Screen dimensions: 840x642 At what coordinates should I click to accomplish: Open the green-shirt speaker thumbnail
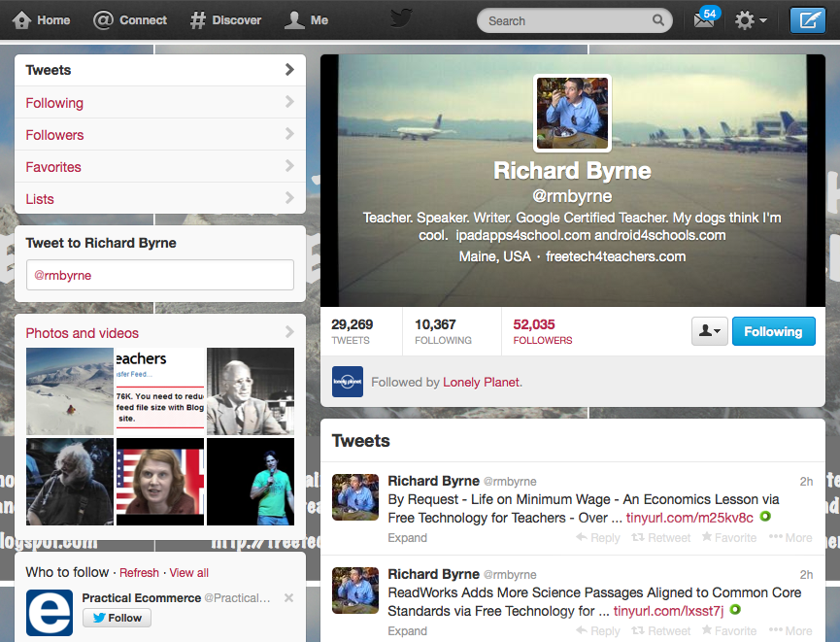(x=251, y=482)
